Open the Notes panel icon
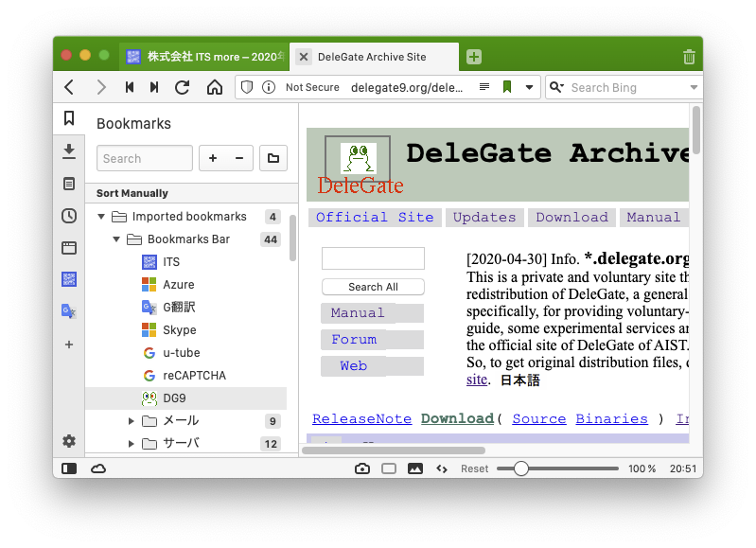 [x=69, y=184]
